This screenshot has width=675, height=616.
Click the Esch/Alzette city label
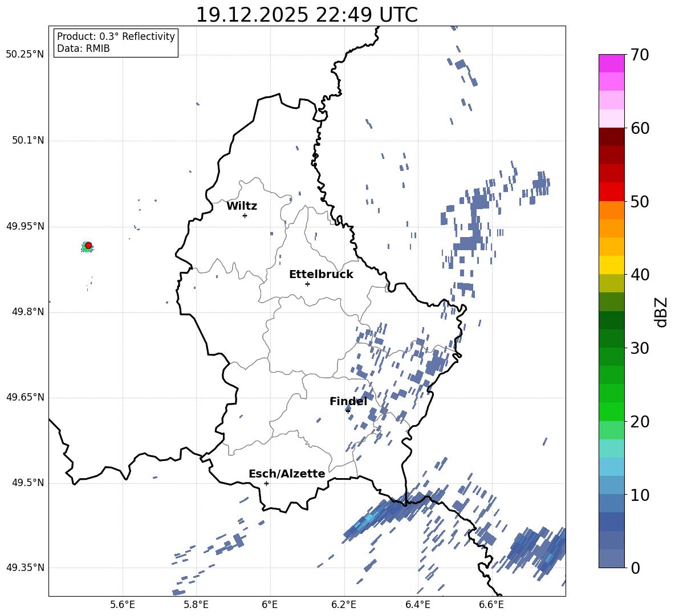[x=287, y=474]
